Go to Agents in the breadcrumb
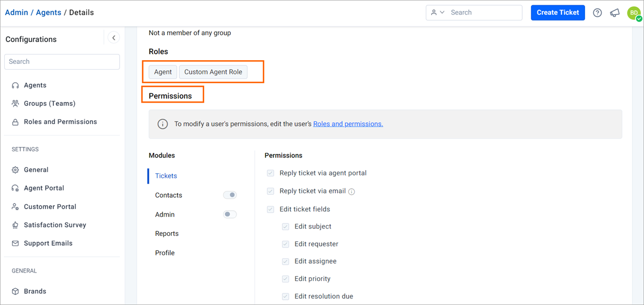This screenshot has height=305, width=644. 49,13
